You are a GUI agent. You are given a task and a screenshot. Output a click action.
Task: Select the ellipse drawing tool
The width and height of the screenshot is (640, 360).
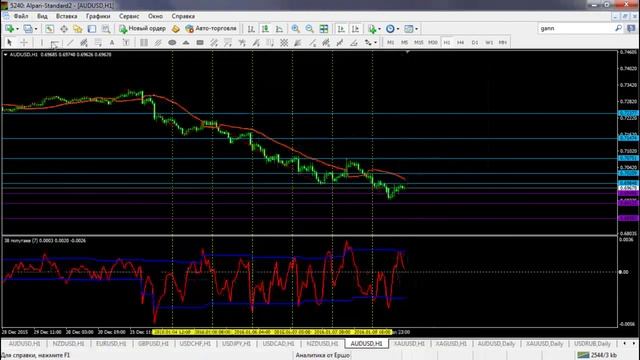point(172,42)
